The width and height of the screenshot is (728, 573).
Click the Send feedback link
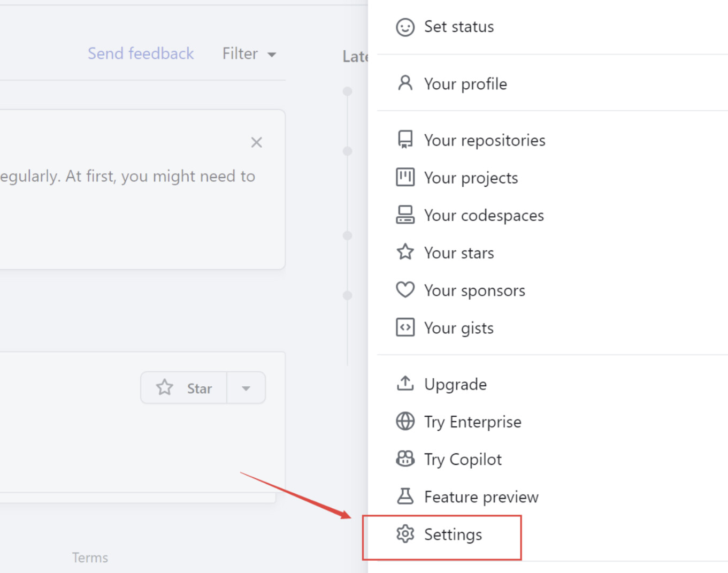point(141,54)
